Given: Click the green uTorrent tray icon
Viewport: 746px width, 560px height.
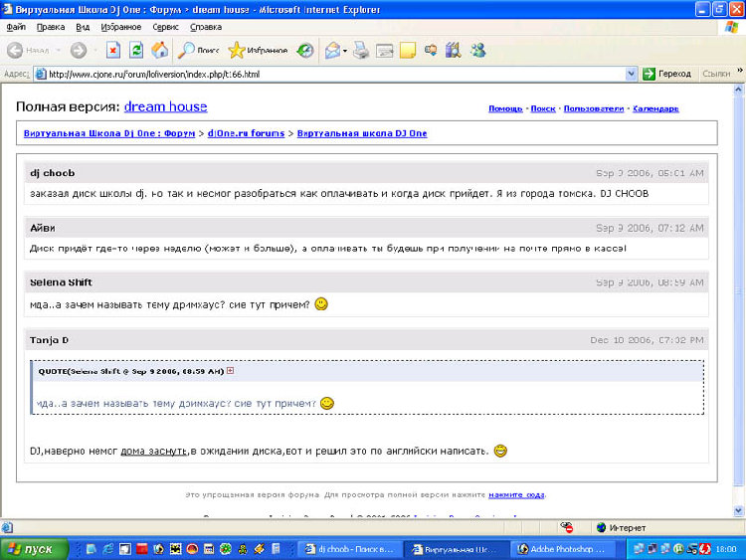Looking at the screenshot, I should point(678,549).
